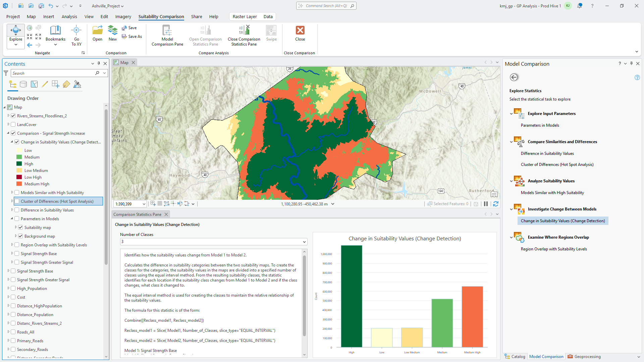Switch Contents to List By Snapping
The width and height of the screenshot is (644, 362).
(x=56, y=84)
